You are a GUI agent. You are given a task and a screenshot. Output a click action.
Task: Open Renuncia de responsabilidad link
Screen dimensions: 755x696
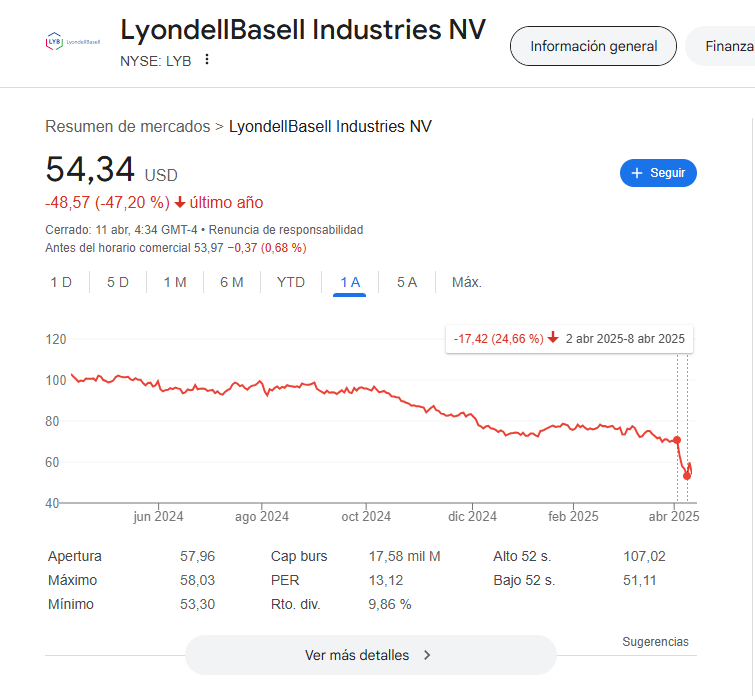286,230
